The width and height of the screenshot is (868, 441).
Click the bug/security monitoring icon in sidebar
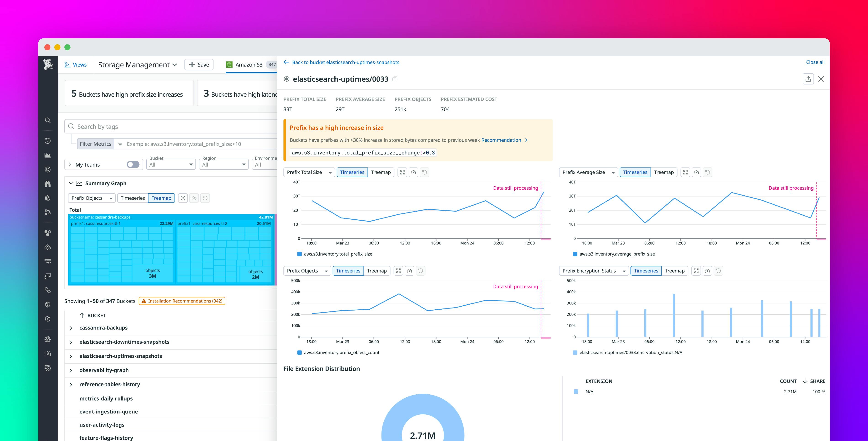[48, 340]
